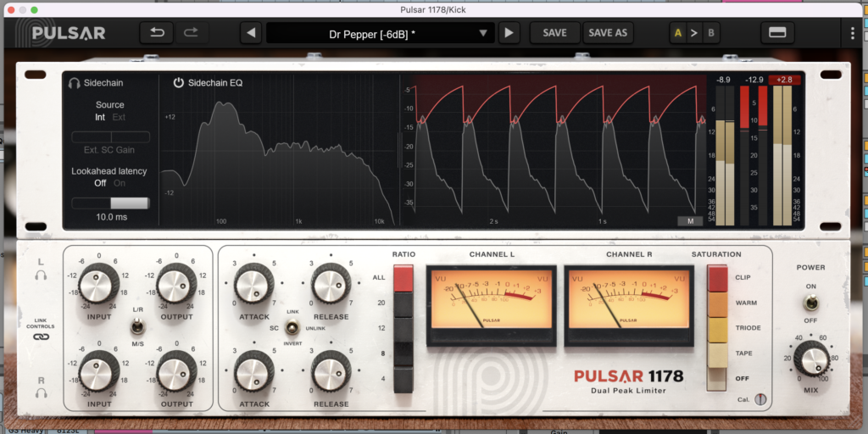Viewport: 868px width, 434px height.
Task: Click the -8.9 input peak readout
Action: click(x=723, y=80)
